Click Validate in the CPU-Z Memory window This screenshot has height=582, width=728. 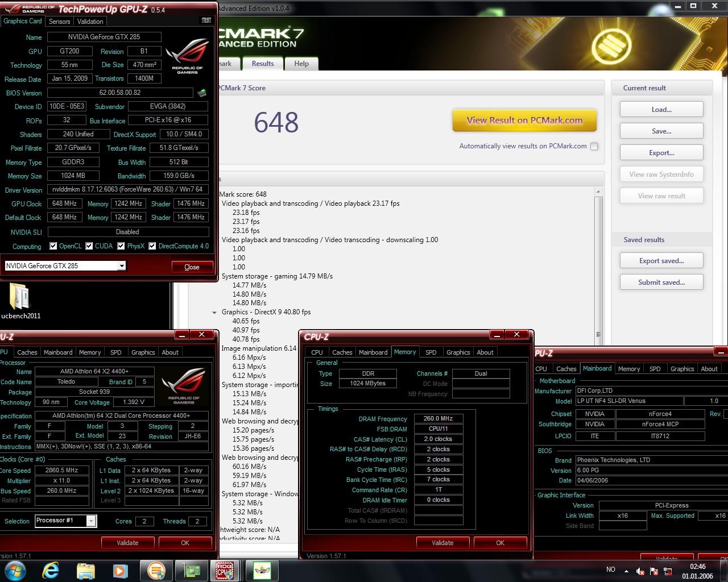pyautogui.click(x=442, y=542)
